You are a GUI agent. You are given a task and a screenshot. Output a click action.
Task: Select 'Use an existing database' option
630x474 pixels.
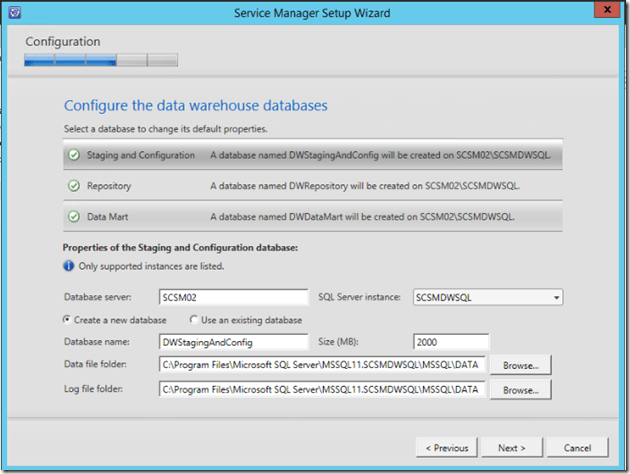click(194, 320)
